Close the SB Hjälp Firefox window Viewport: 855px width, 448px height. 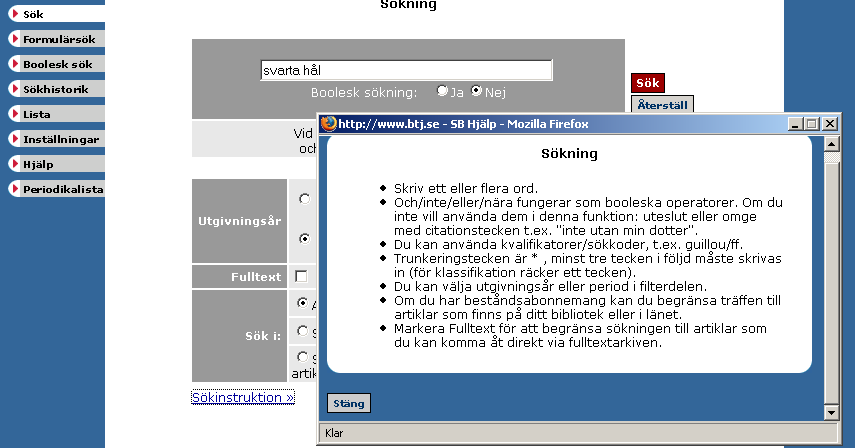(x=829, y=124)
